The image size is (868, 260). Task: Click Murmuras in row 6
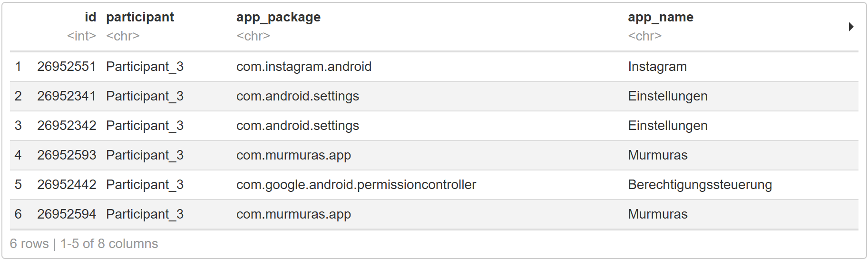click(657, 214)
